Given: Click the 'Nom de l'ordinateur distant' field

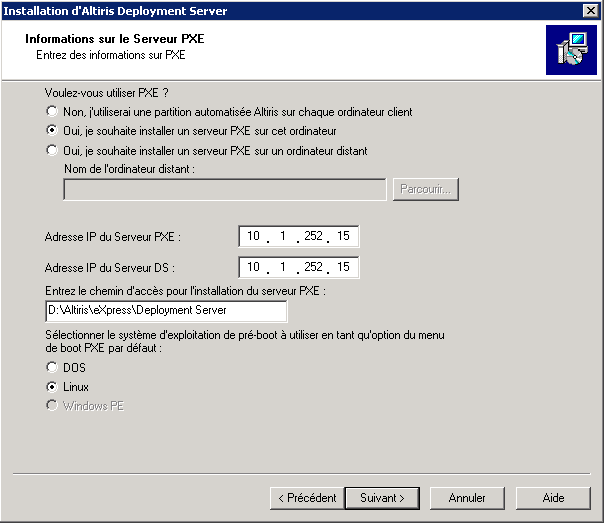Looking at the screenshot, I should [225, 190].
